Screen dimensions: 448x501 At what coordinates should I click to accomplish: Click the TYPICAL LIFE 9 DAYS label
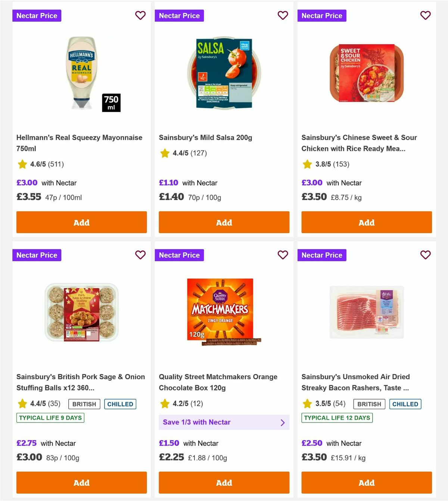[50, 418]
